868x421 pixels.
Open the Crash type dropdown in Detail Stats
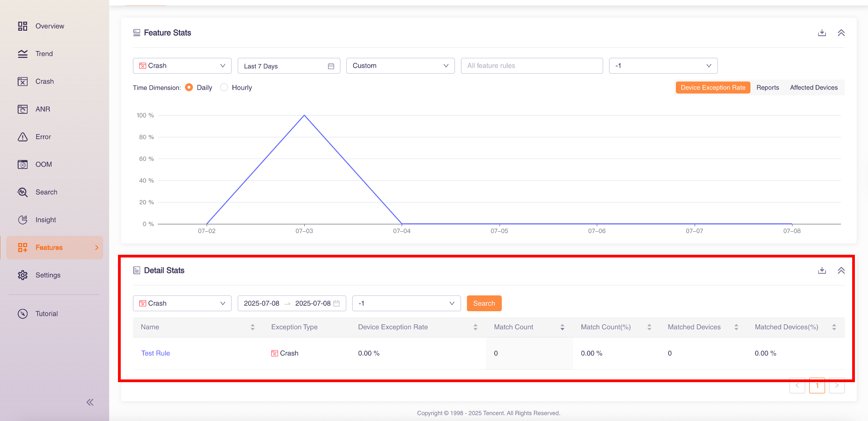(182, 303)
